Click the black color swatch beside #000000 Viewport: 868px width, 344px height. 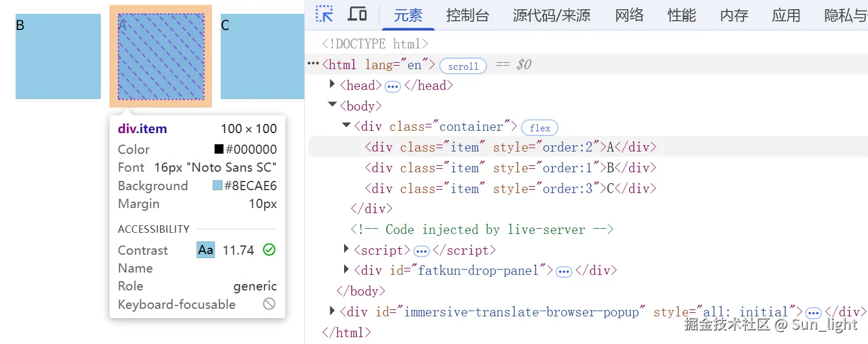(219, 149)
